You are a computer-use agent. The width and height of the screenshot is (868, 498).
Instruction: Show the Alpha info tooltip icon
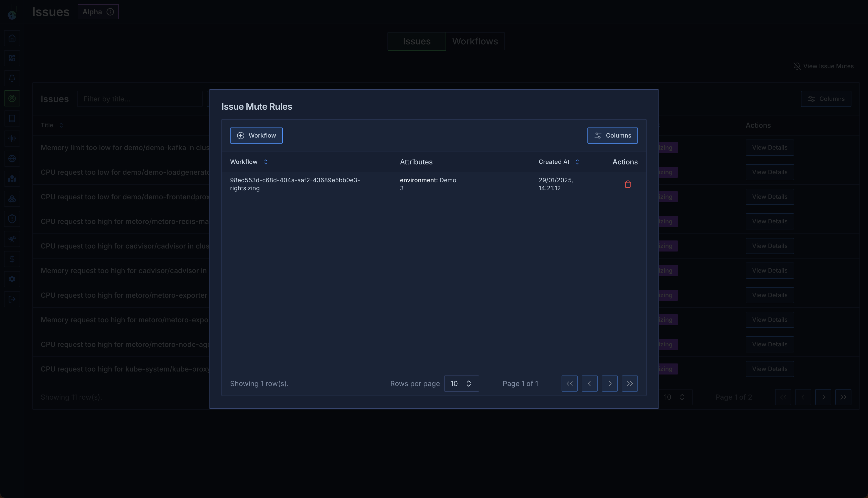pos(110,12)
